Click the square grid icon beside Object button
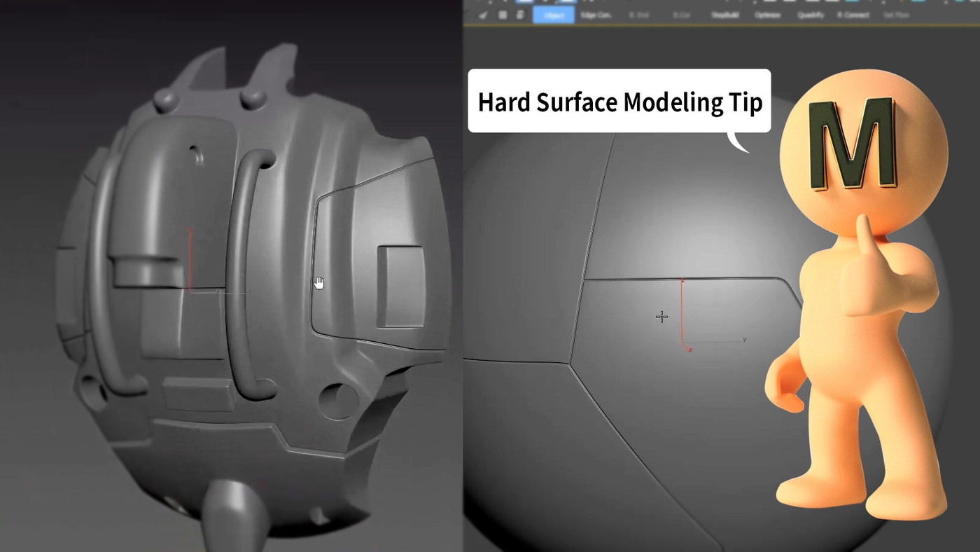Viewport: 980px width, 552px height. 503,15
